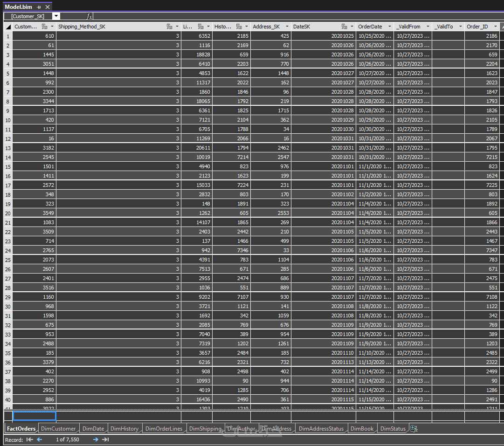Click the measure grid icon after DimStatus tab

point(414,429)
